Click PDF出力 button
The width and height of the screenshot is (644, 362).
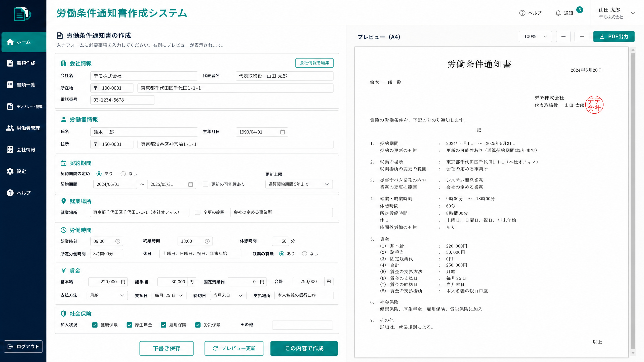(x=614, y=37)
